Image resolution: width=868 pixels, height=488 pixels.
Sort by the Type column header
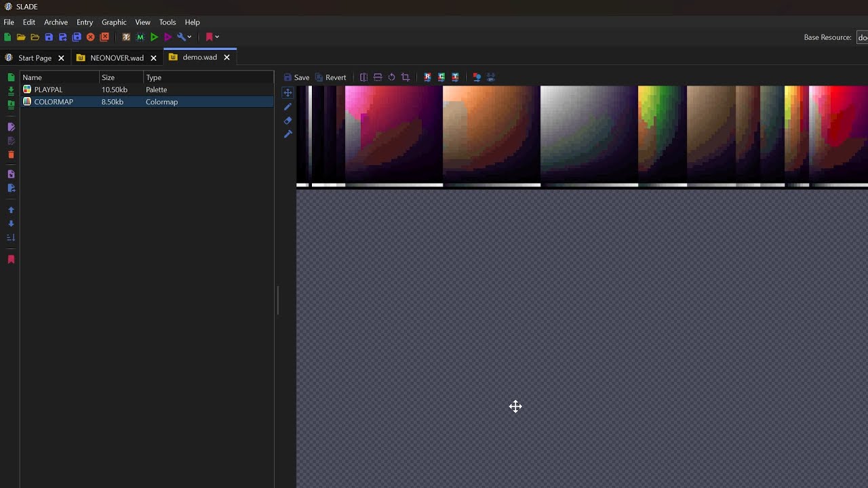click(208, 77)
